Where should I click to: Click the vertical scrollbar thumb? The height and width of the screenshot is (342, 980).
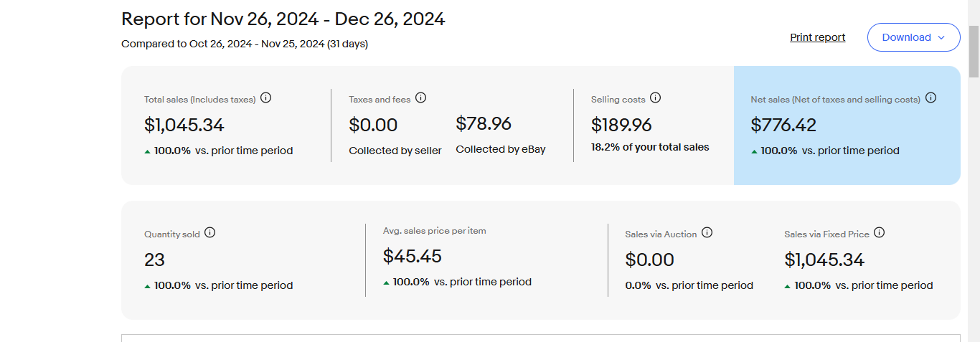tap(974, 52)
